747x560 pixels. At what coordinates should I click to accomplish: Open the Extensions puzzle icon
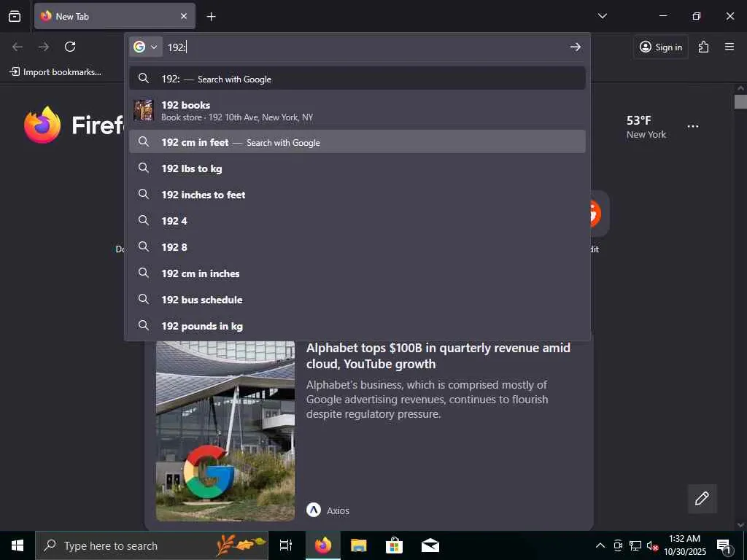(704, 47)
